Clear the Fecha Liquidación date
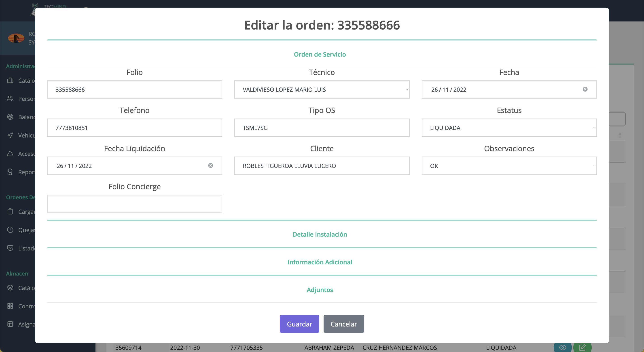This screenshot has width=644, height=352. point(210,165)
